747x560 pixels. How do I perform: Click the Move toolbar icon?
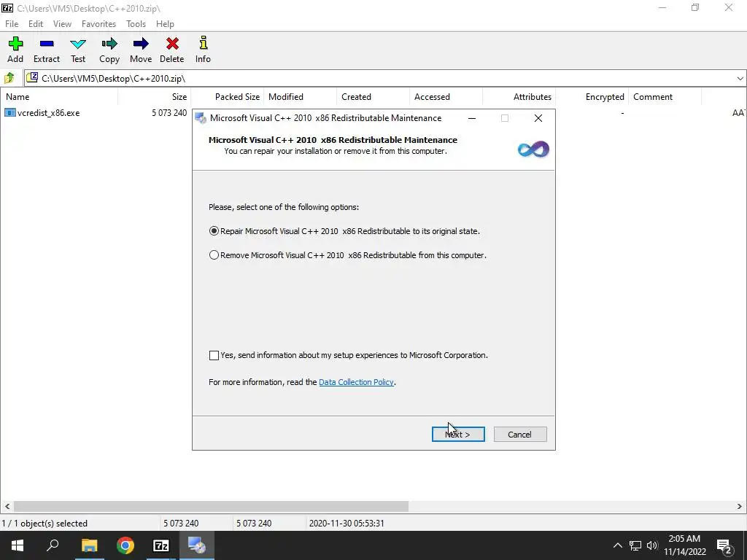coord(141,44)
